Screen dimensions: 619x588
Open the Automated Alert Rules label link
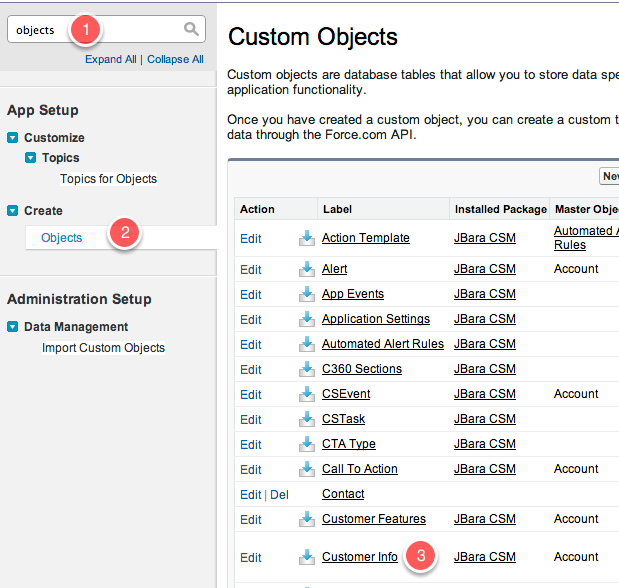point(383,344)
